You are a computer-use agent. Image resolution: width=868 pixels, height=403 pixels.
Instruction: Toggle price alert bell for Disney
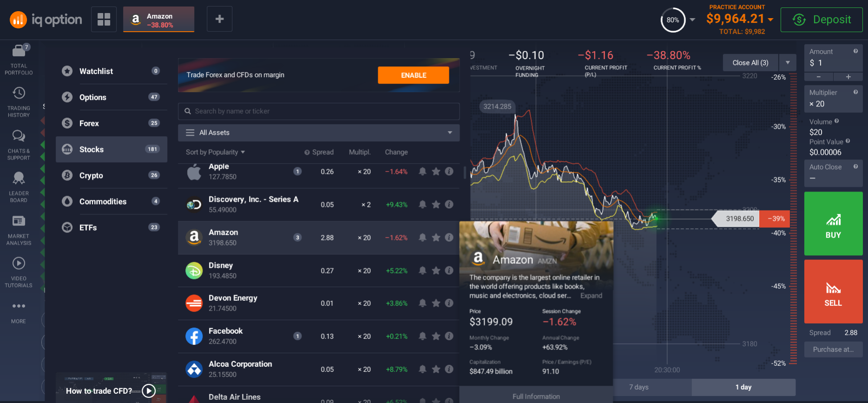422,271
